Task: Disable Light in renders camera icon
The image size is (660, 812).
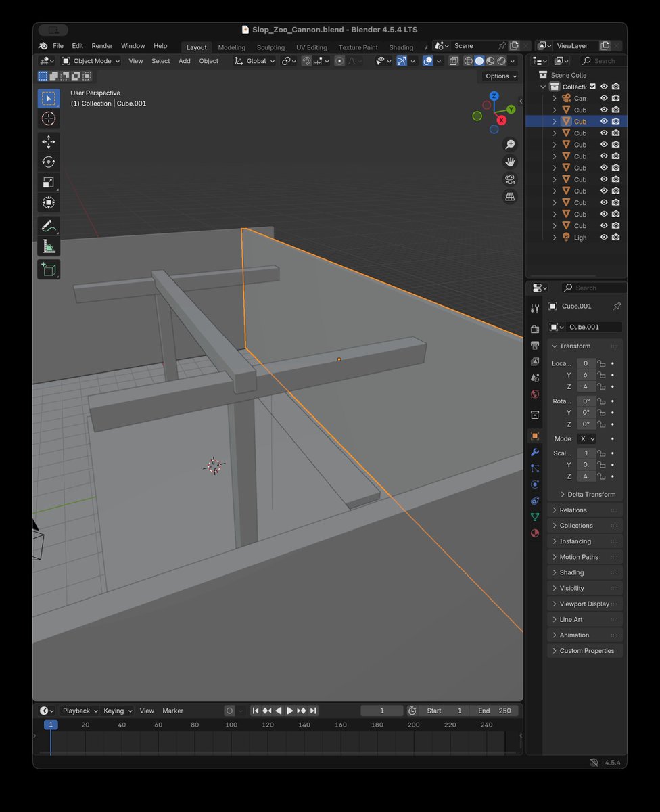Action: [616, 238]
